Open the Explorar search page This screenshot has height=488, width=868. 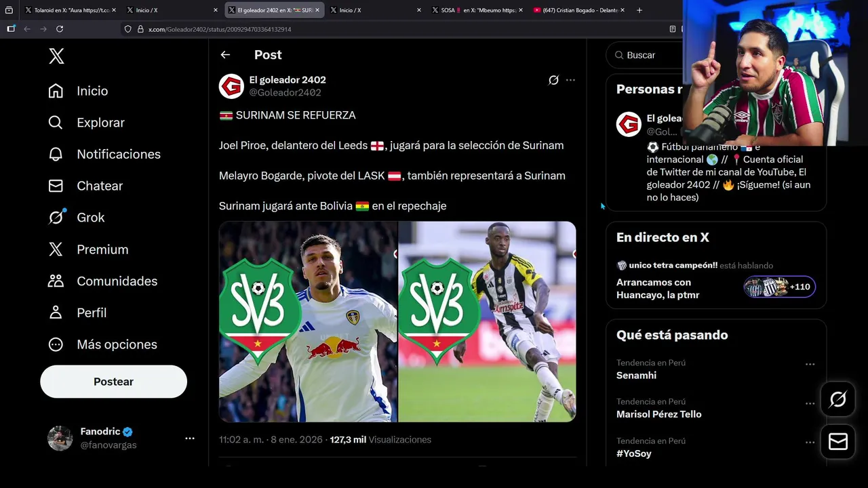point(86,123)
